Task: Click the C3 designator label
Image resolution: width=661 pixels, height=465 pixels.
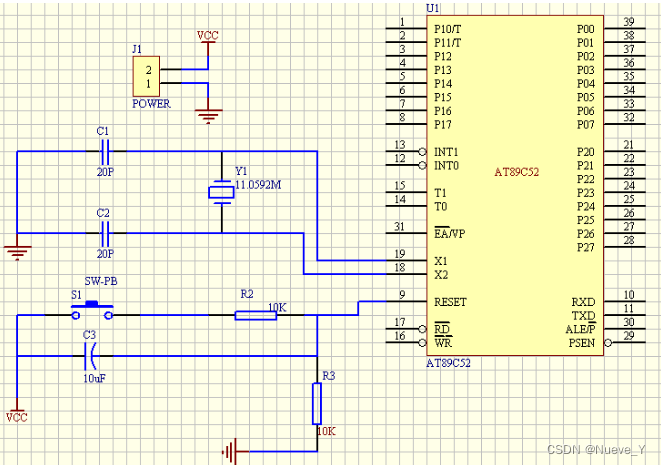Action: (89, 335)
